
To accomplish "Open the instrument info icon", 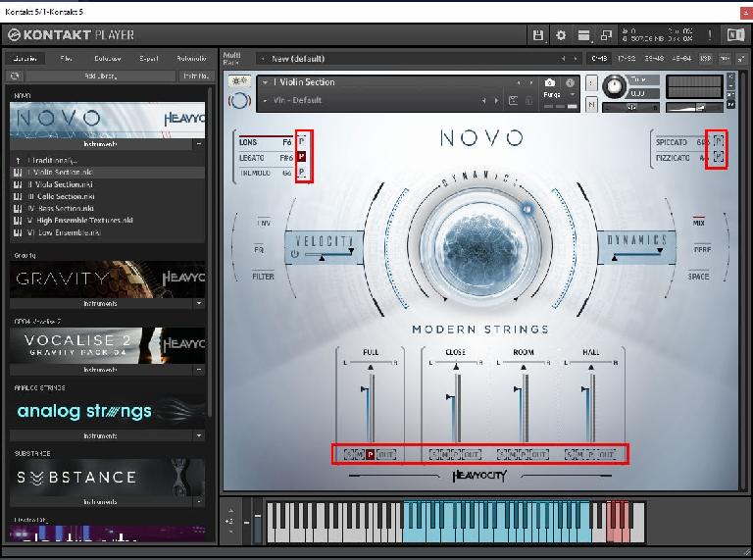I will 570,82.
